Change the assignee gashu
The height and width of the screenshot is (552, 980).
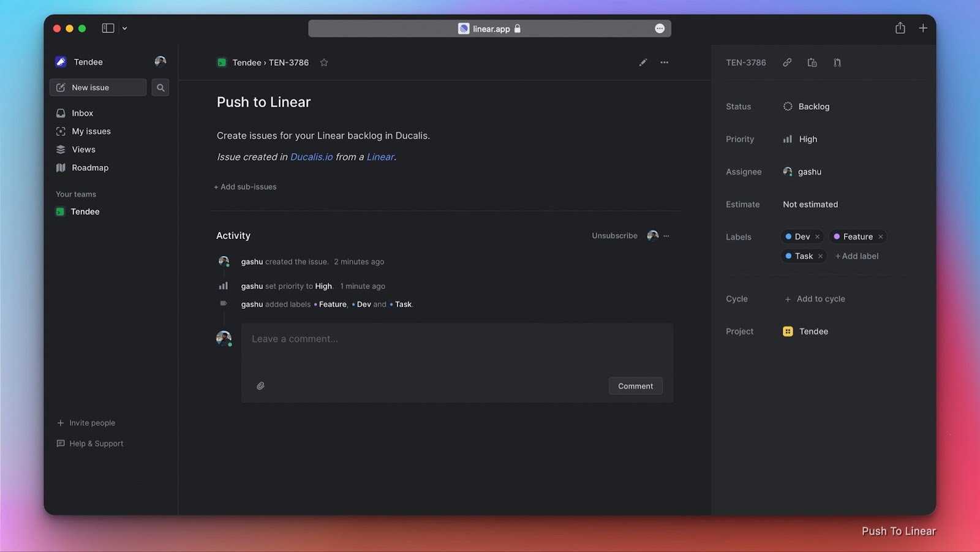click(802, 172)
